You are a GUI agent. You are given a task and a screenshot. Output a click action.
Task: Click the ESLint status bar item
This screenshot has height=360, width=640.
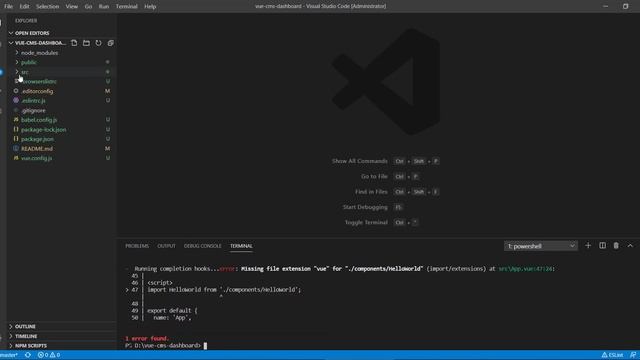612,355
